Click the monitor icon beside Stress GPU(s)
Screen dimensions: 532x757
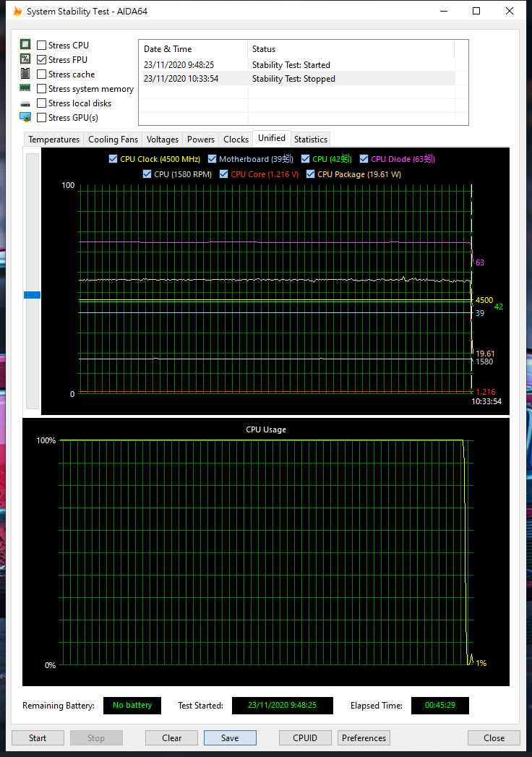click(25, 117)
